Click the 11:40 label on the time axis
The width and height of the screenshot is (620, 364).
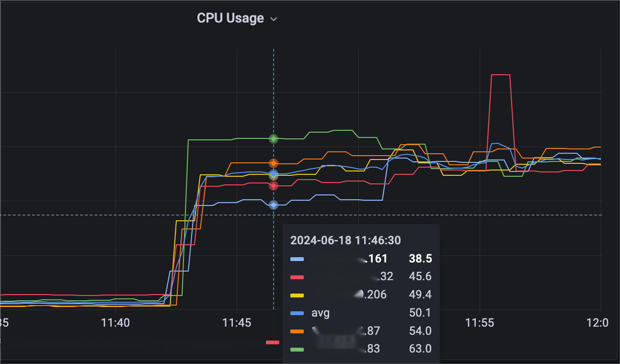[115, 323]
